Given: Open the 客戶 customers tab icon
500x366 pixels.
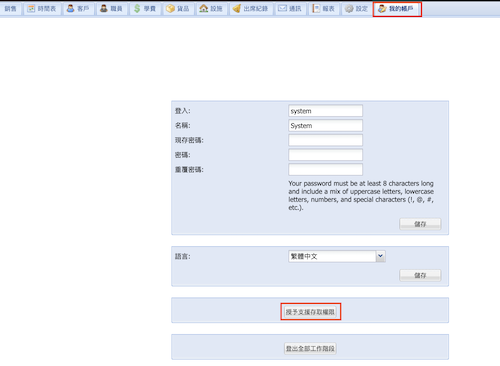Looking at the screenshot, I should [x=78, y=9].
